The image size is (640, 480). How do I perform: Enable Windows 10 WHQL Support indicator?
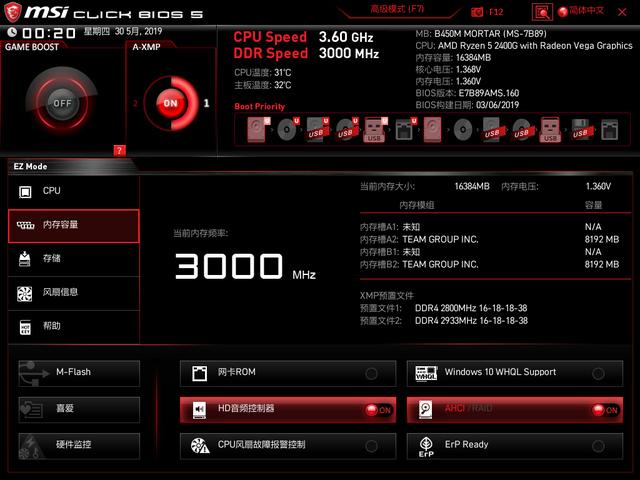[598, 373]
